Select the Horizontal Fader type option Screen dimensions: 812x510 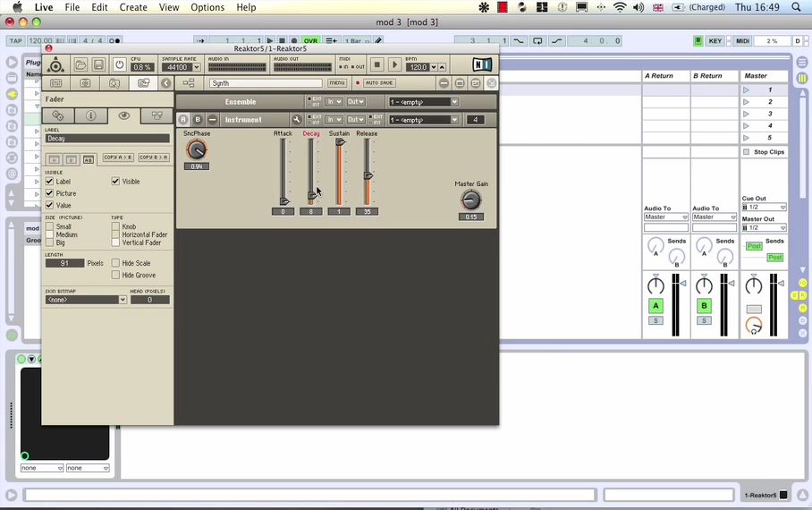[x=115, y=234]
